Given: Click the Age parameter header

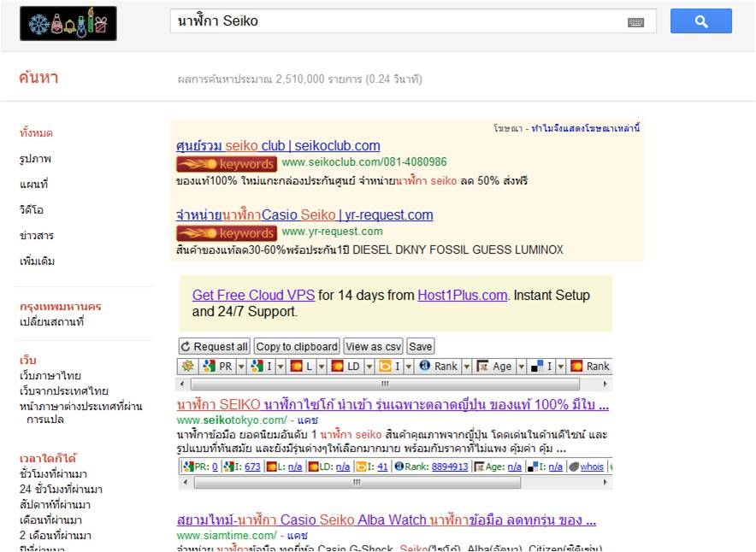Looking at the screenshot, I should pos(494,366).
